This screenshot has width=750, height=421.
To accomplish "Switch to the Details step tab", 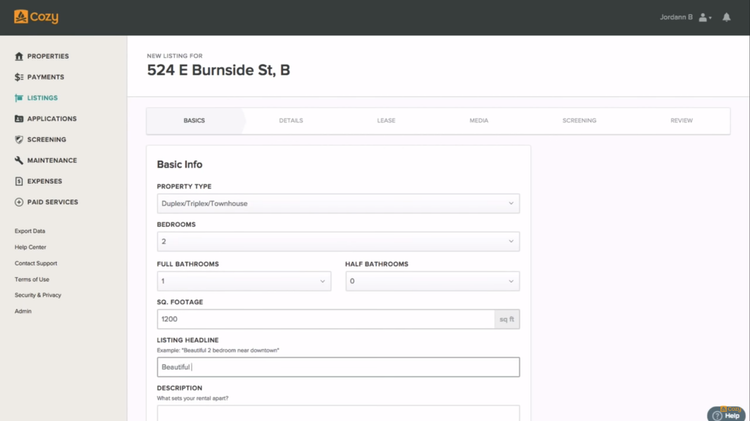I will pos(291,120).
